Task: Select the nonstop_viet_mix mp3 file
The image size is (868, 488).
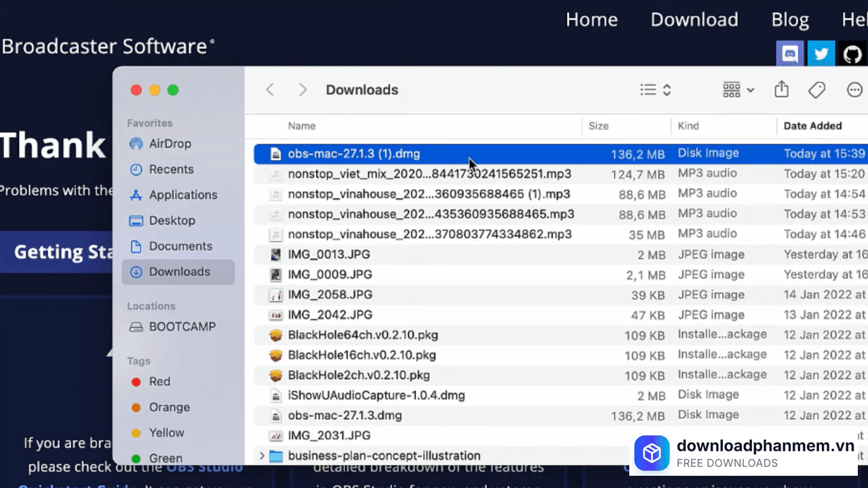Action: coord(561,174)
